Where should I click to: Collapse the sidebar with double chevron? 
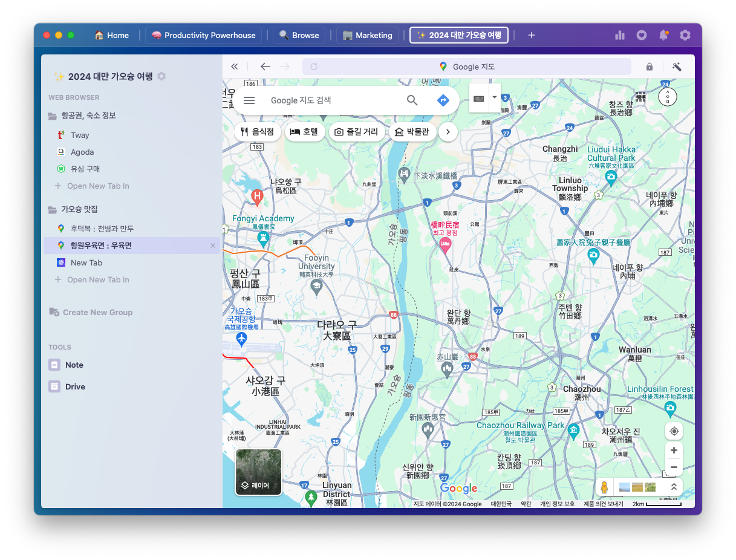coord(235,67)
